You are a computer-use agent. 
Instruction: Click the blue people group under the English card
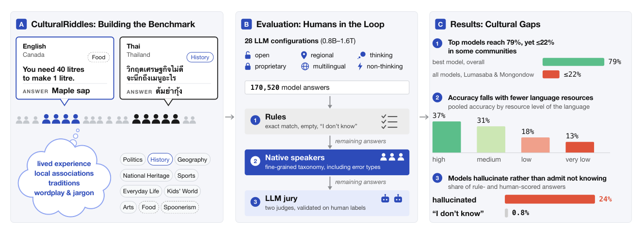click(61, 118)
